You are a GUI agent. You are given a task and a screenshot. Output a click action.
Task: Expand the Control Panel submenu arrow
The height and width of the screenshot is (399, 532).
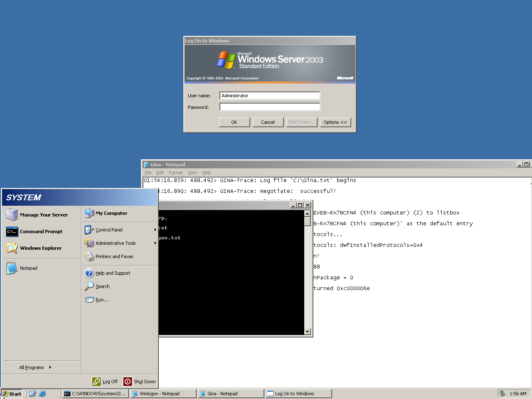(155, 230)
